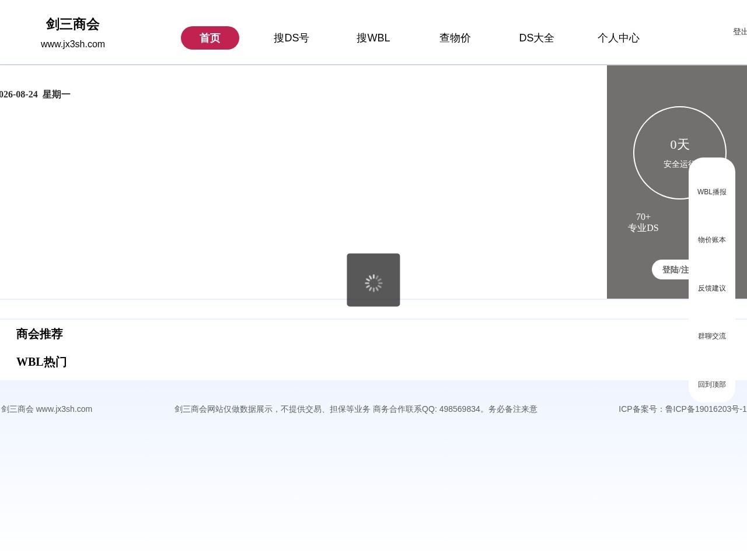Select 查物价 in the top menu
Screen dimensions: 747x560
coord(455,38)
